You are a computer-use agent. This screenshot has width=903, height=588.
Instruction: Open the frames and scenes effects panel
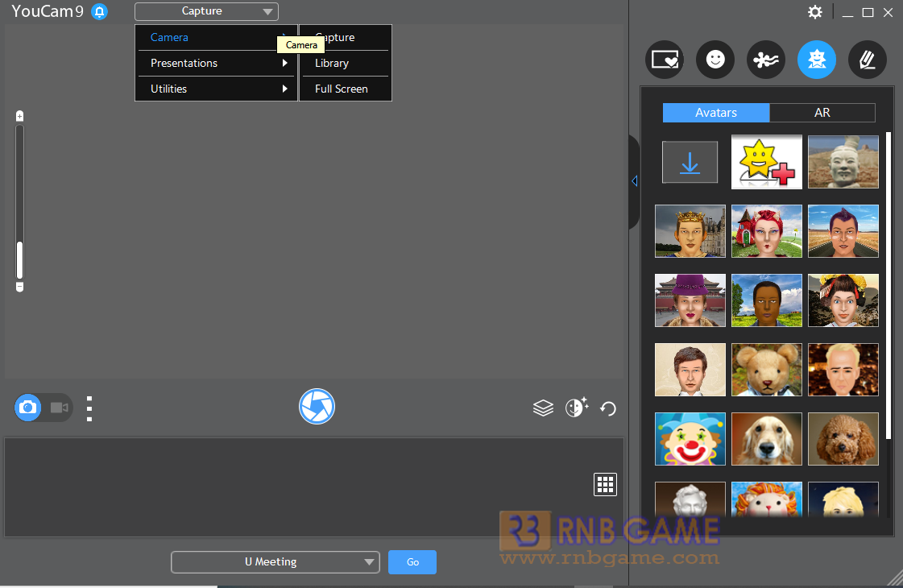coord(665,60)
